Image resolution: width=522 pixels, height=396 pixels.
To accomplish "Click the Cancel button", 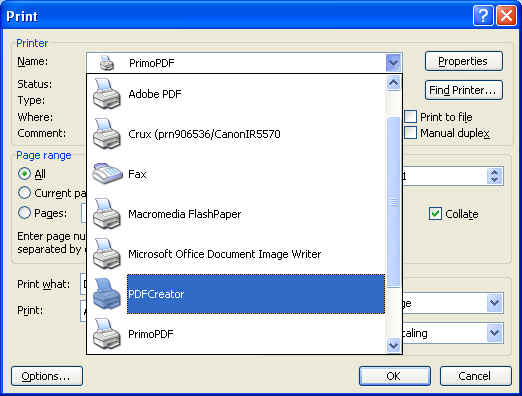I will pyautogui.click(x=475, y=376).
